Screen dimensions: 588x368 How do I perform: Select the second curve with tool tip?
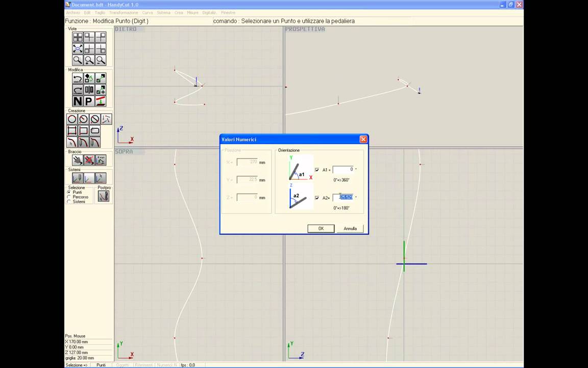click(84, 142)
